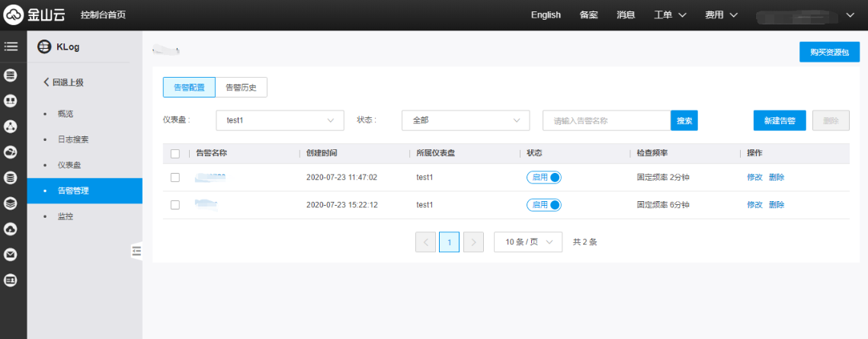Screen dimensions: 868x339
Task: Open the 10 条/页 page size dropdown
Action: [528, 242]
